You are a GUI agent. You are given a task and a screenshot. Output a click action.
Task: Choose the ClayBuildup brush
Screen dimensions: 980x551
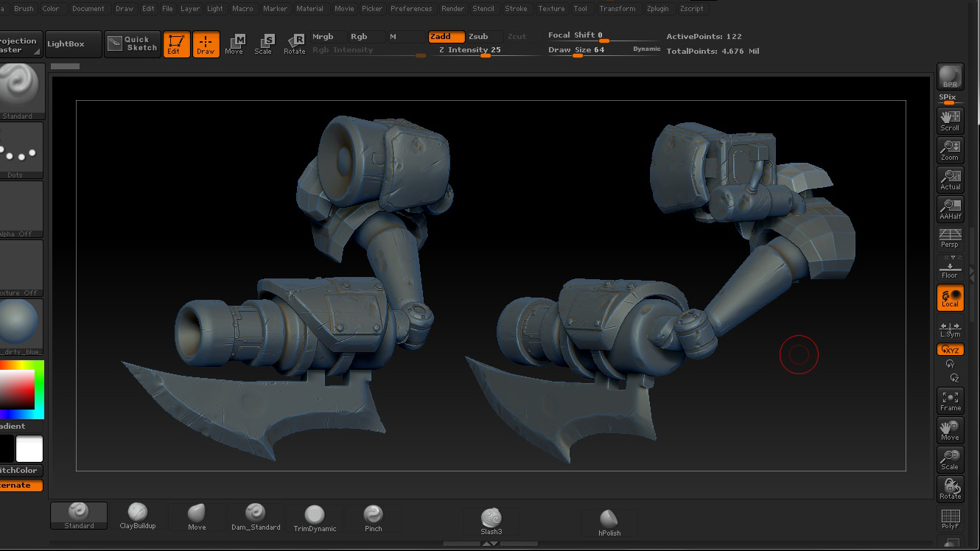pyautogui.click(x=138, y=516)
